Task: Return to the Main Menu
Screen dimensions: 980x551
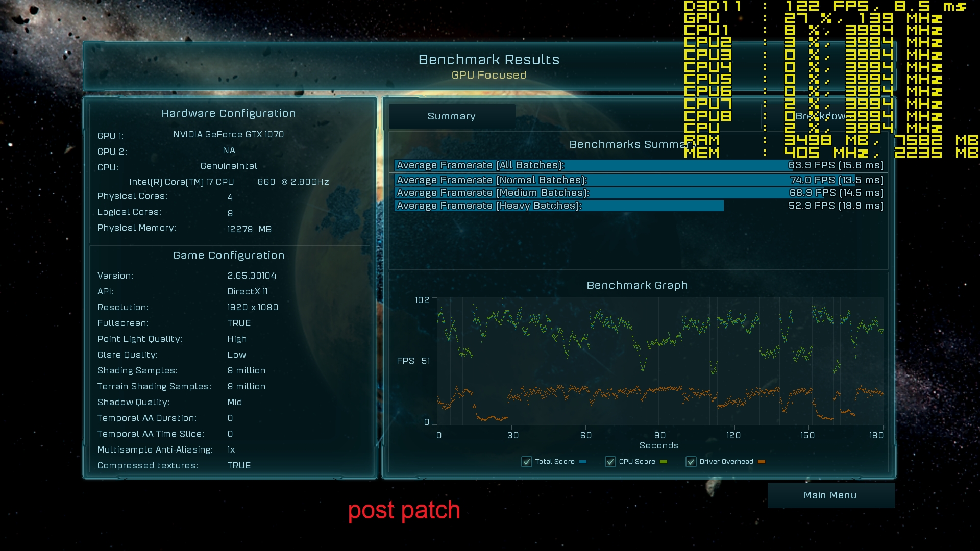Action: pyautogui.click(x=830, y=495)
